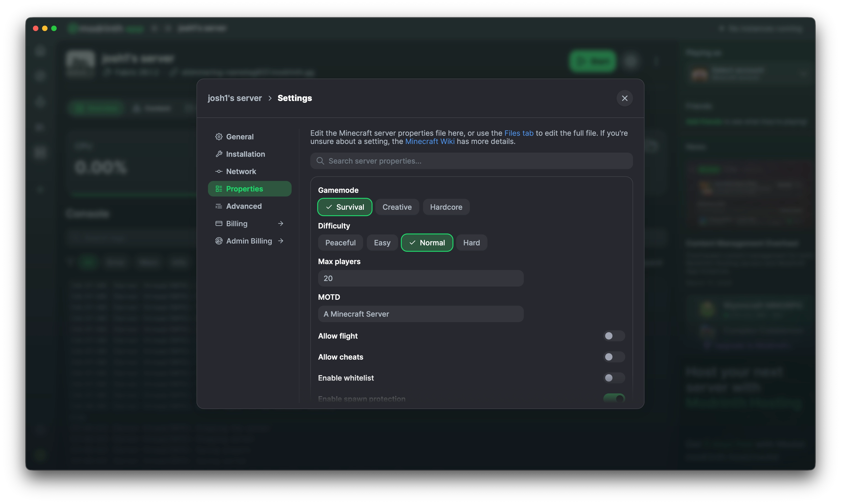Open the Installation section
The height and width of the screenshot is (504, 841).
[x=250, y=154]
